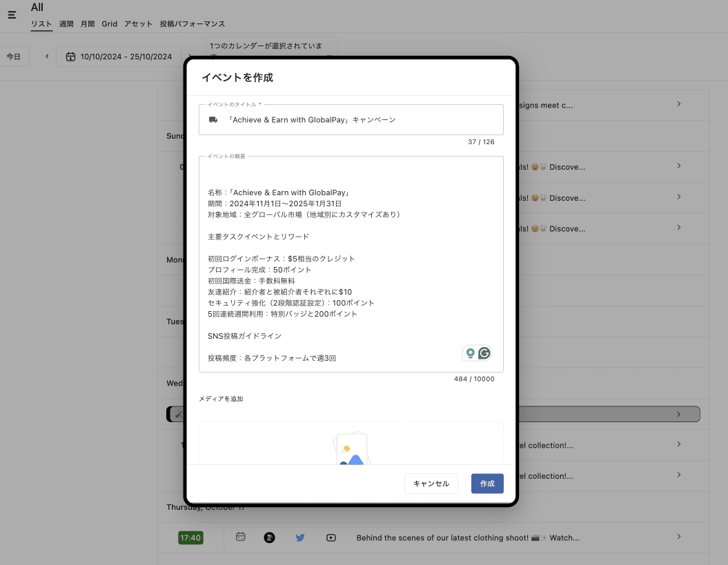Click the calendar icon in the 17:40 post row

tap(241, 537)
